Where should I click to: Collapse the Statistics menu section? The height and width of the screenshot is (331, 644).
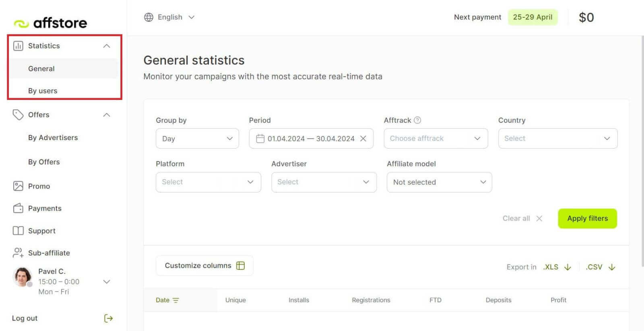(x=107, y=46)
